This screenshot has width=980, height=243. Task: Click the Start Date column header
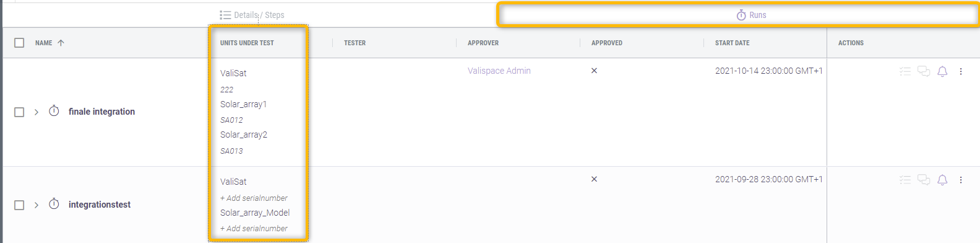coord(732,43)
